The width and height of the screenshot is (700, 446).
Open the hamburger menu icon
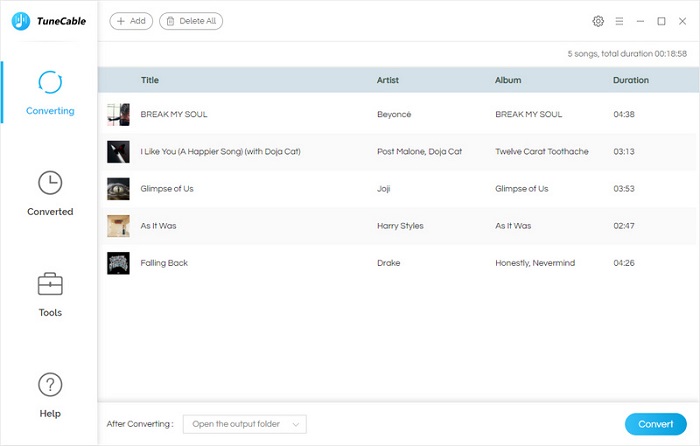point(619,21)
